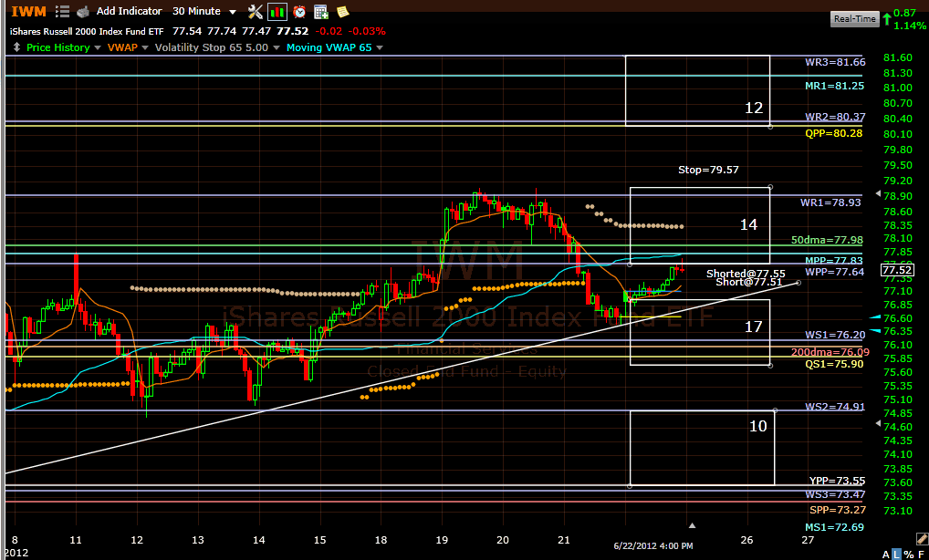Click the calendar with plus sign icon
This screenshot has width=929, height=560.
[x=321, y=11]
